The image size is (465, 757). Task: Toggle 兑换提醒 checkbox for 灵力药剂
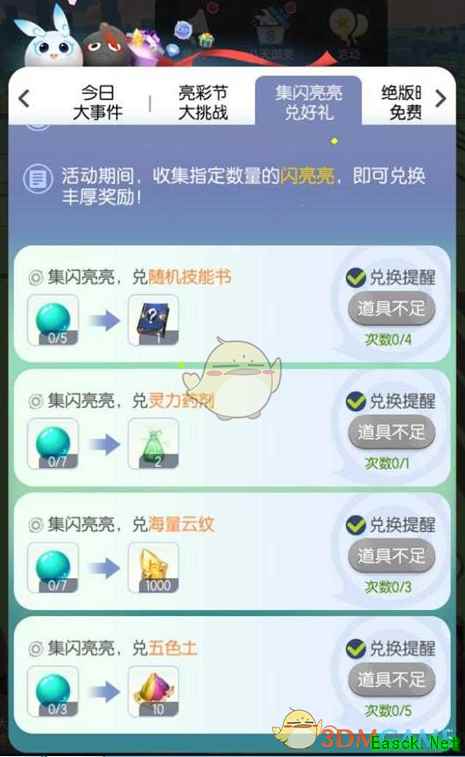click(x=356, y=401)
